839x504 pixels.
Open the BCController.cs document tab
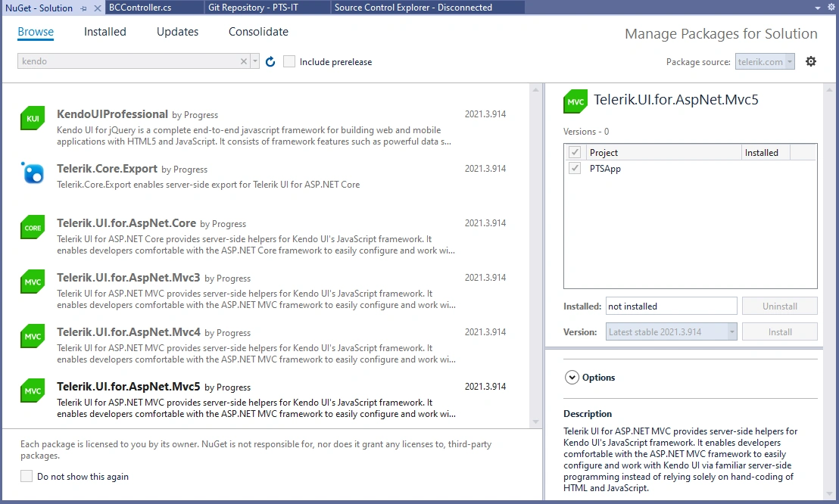click(139, 8)
